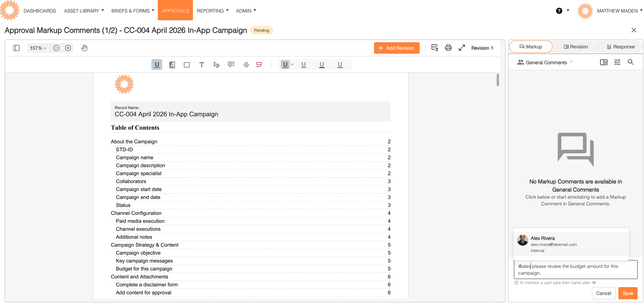Viewport: 644px width, 304px height.
Task: Select the strikethrough tool
Action: coord(246,65)
